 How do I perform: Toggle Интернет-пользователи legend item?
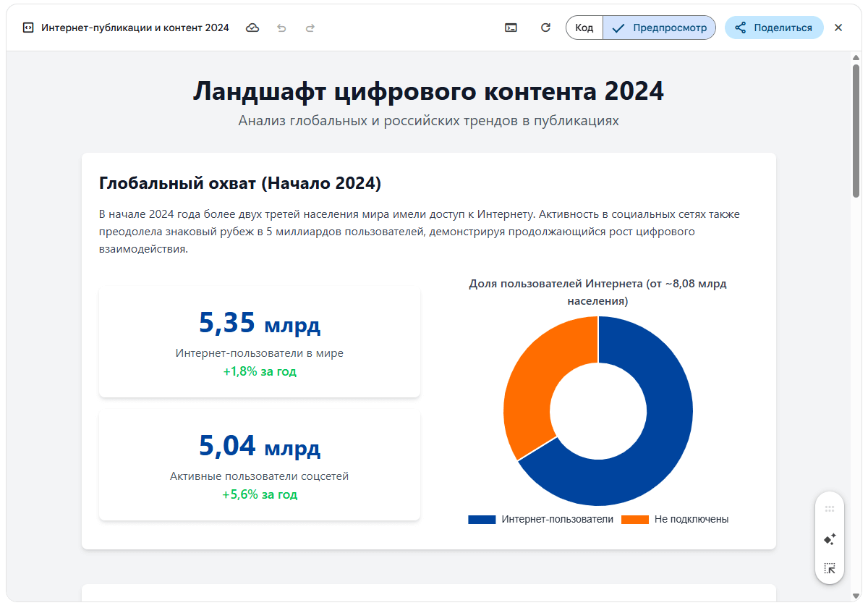tap(541, 520)
